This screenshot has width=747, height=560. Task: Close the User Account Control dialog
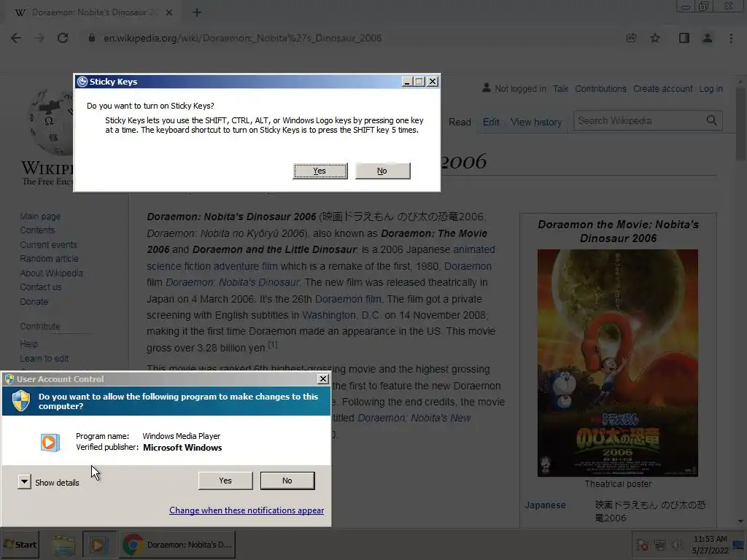[x=323, y=379]
